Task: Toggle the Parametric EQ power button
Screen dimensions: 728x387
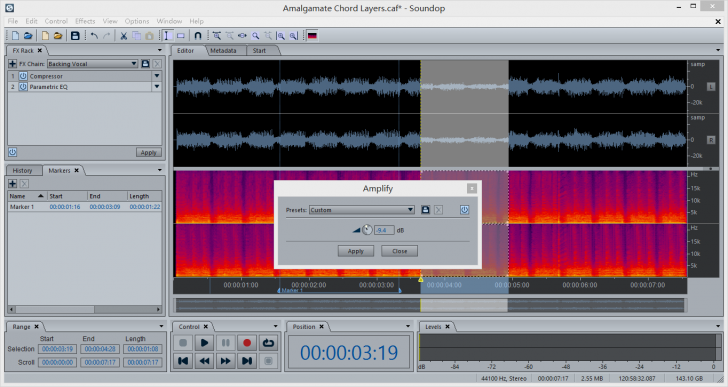Action: (x=23, y=87)
